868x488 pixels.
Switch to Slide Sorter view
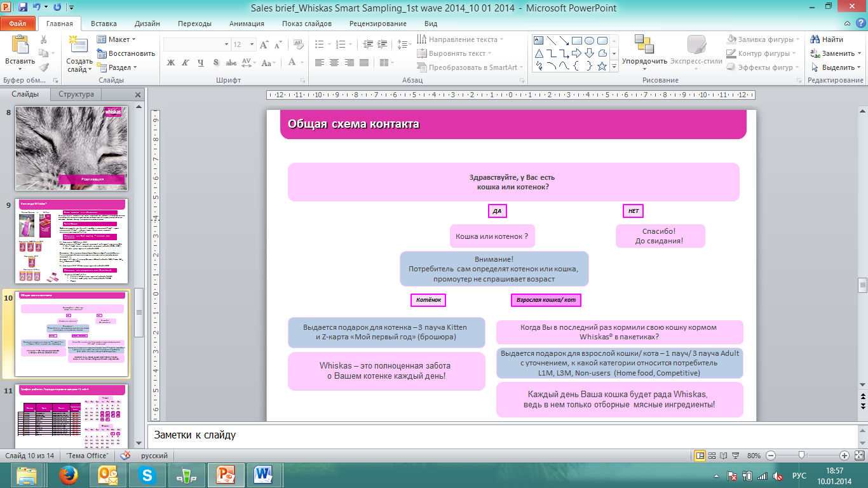[713, 456]
